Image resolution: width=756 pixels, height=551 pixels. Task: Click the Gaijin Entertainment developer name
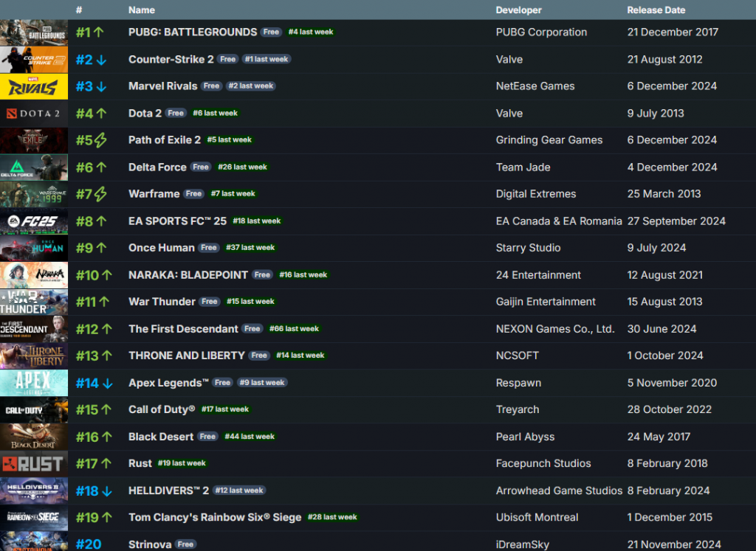pos(546,302)
